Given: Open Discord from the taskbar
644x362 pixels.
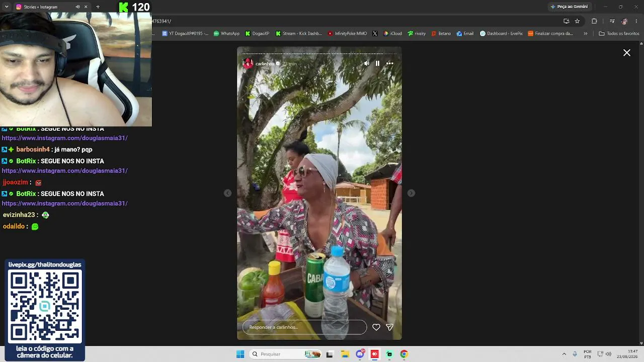Looking at the screenshot, I should [x=360, y=354].
